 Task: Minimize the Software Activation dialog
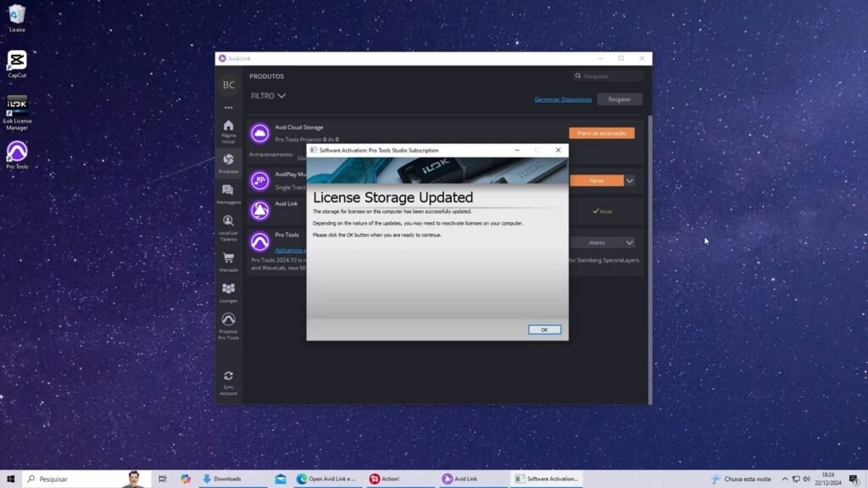517,150
